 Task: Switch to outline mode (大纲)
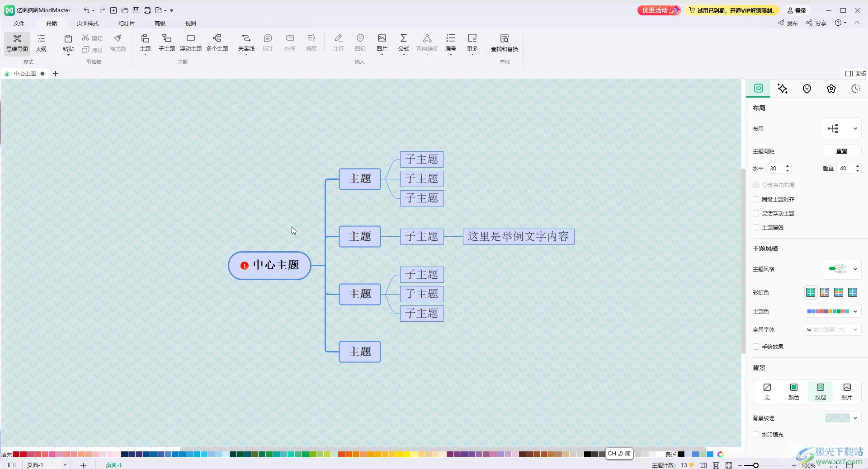coord(41,43)
